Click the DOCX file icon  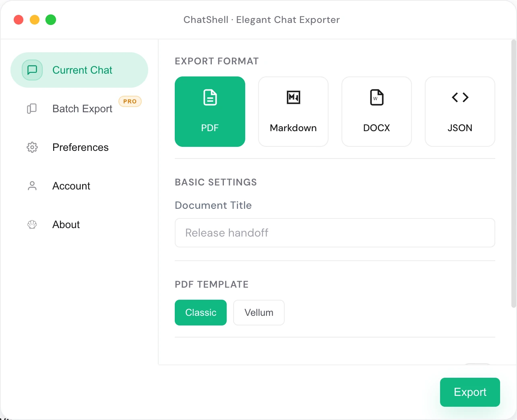coord(377,97)
